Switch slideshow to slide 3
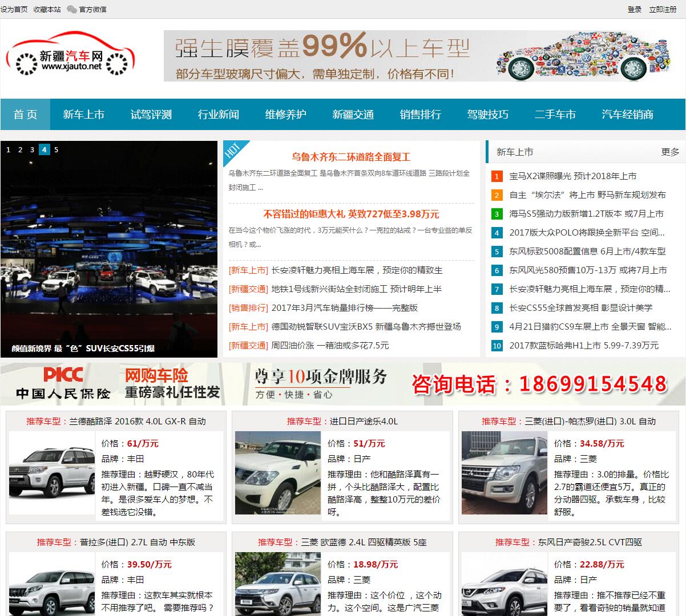Viewport: 686px width, 616px height. 32,149
